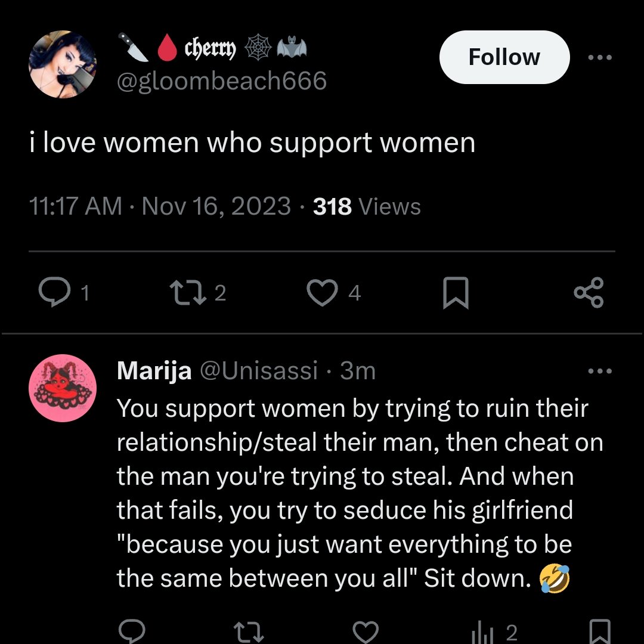The height and width of the screenshot is (644, 644).
Task: Open the tweet timestamp Nov 16, 2023
Action: click(216, 206)
